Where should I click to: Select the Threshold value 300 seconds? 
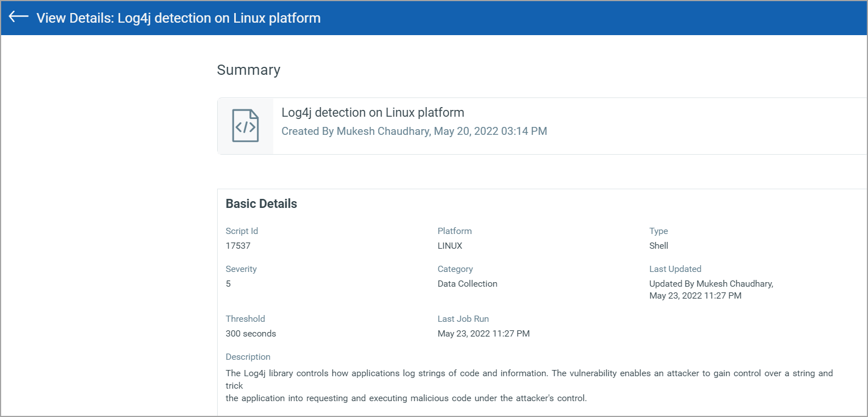(251, 334)
